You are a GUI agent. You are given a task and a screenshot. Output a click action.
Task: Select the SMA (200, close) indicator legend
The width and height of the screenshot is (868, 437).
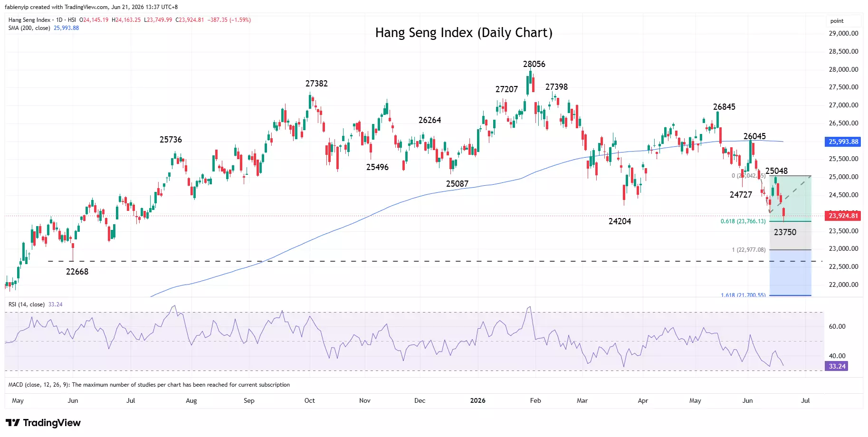pos(29,28)
